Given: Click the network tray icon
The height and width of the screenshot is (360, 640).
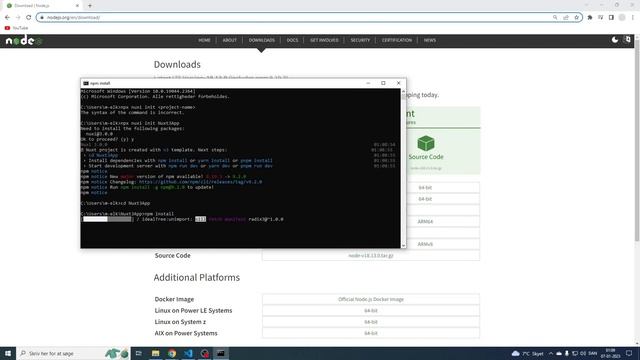Looking at the screenshot, I should (575, 353).
